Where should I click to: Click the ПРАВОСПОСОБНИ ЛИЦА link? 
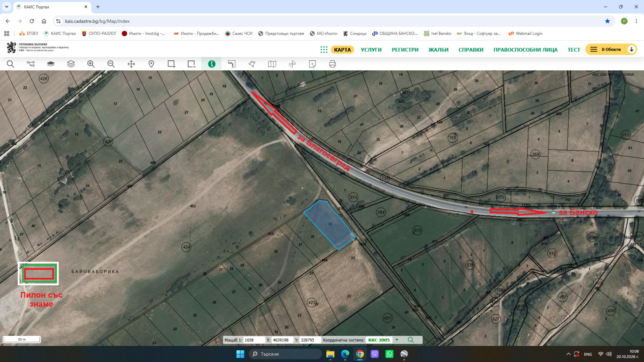coord(525,50)
